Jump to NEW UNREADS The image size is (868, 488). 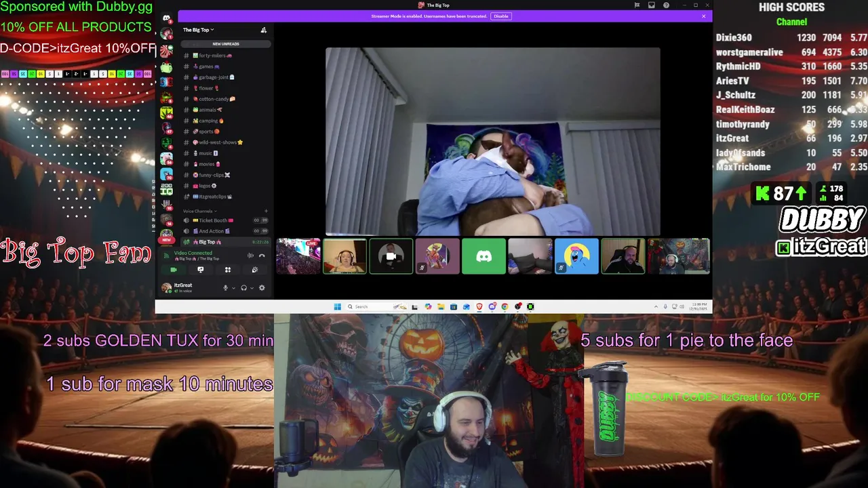(x=226, y=44)
